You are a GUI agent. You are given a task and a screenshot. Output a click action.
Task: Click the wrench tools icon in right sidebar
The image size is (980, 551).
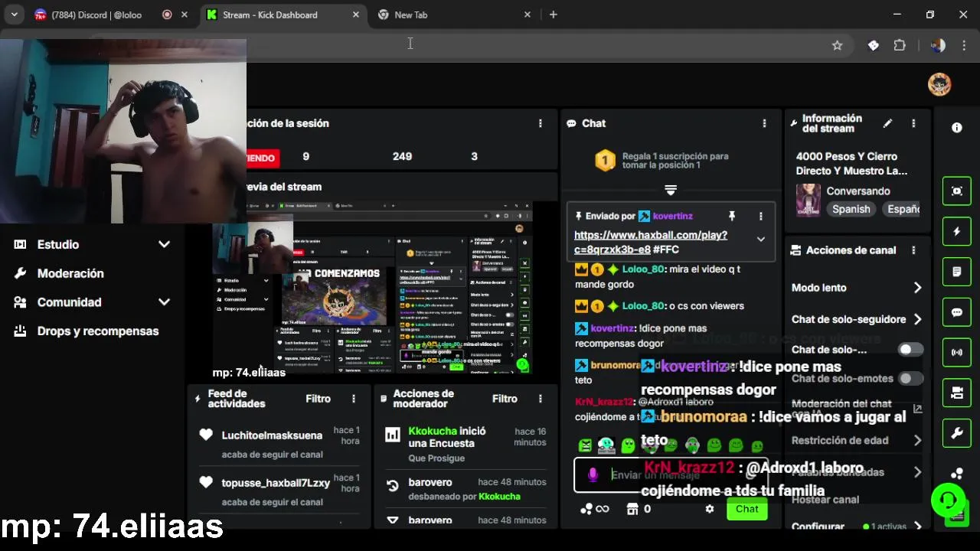[956, 434]
